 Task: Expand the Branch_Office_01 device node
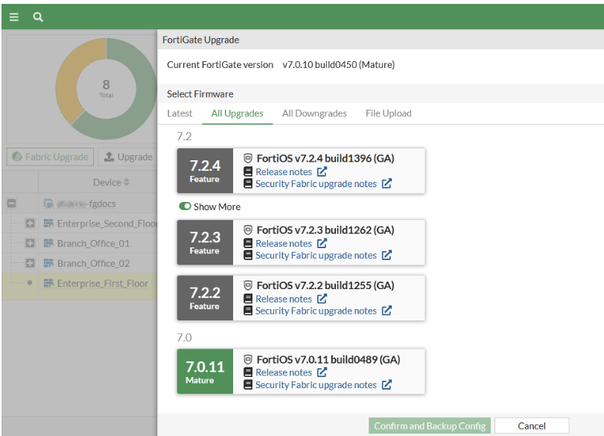click(x=30, y=243)
